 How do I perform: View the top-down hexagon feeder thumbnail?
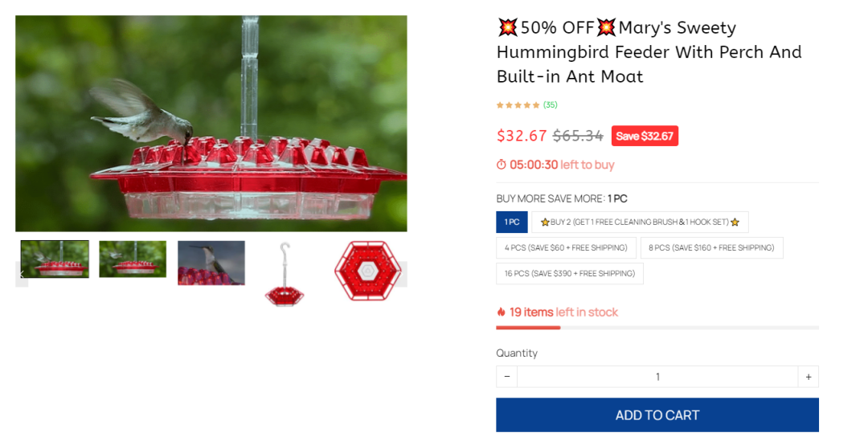(x=367, y=272)
